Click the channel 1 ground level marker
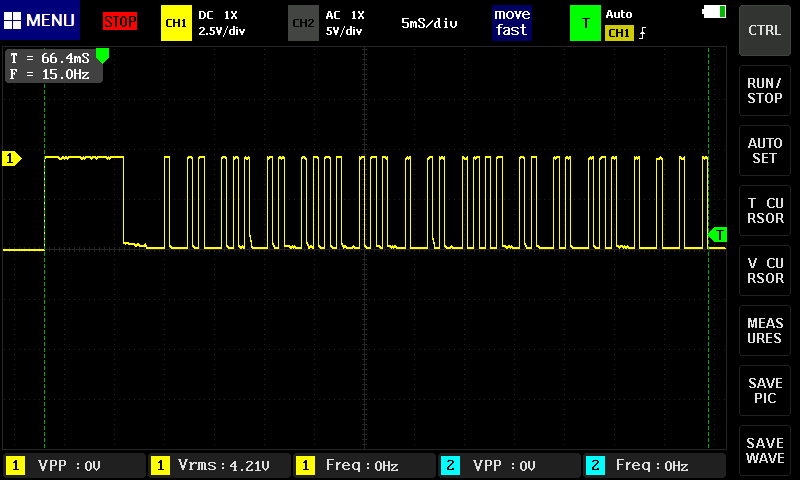This screenshot has height=480, width=800. 11,158
